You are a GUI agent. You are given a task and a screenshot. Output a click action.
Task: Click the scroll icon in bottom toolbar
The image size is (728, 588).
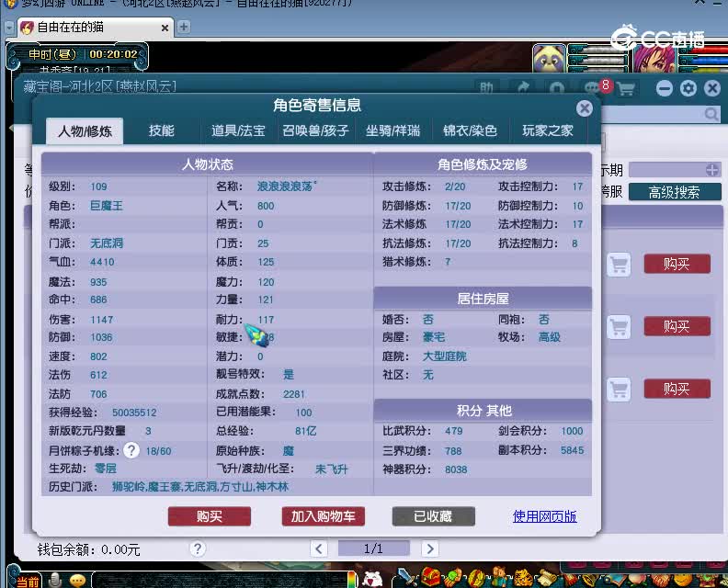[547, 578]
